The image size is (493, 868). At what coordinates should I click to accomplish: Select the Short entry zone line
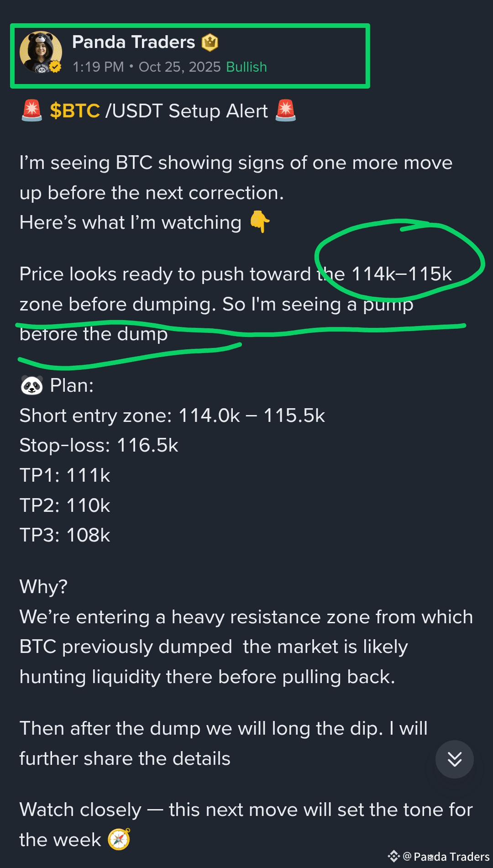point(172,416)
